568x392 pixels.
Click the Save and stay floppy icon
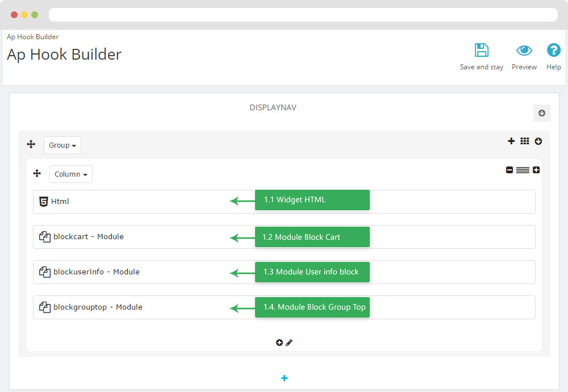point(482,50)
